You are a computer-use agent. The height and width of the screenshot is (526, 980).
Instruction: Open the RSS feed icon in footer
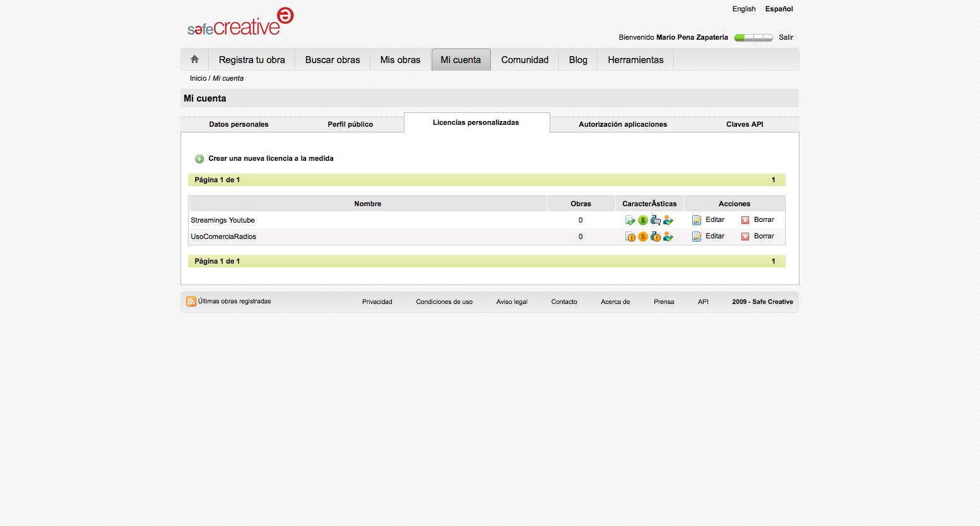pyautogui.click(x=191, y=301)
